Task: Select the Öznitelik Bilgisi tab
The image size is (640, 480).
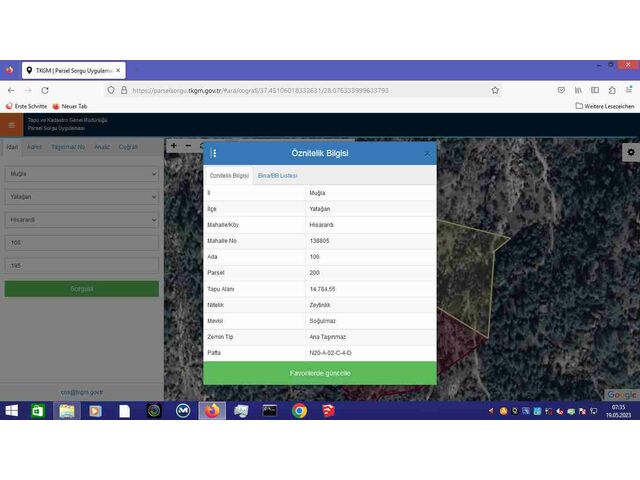Action: coord(229,175)
